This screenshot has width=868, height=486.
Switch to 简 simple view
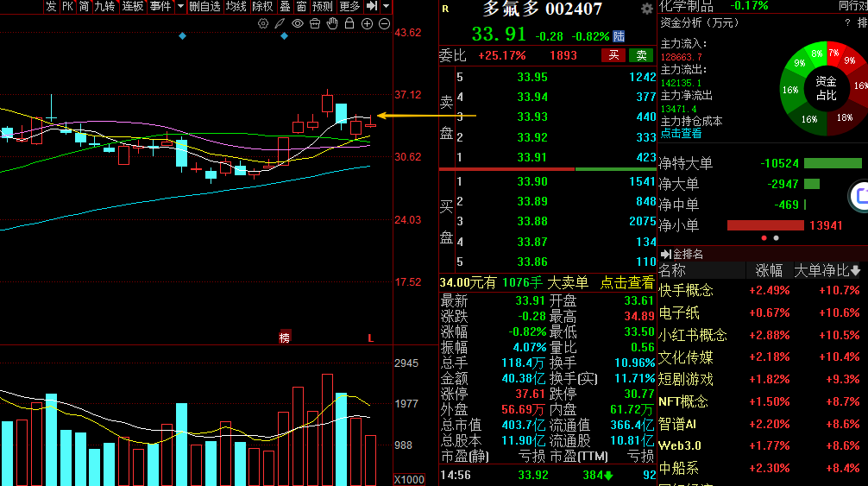click(84, 6)
